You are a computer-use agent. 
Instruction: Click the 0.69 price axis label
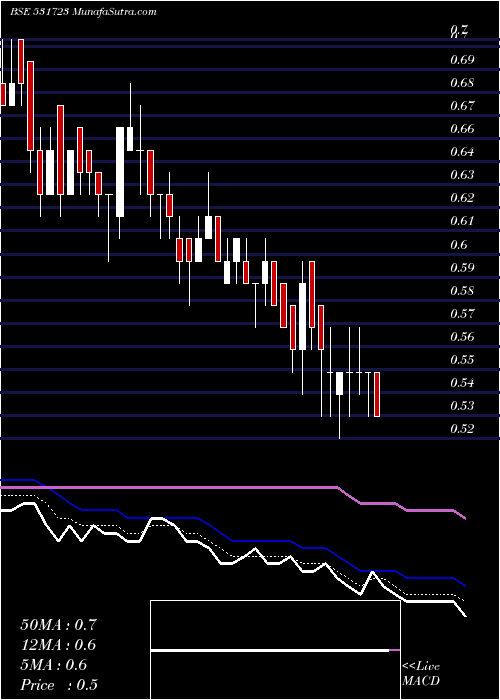pyautogui.click(x=462, y=59)
